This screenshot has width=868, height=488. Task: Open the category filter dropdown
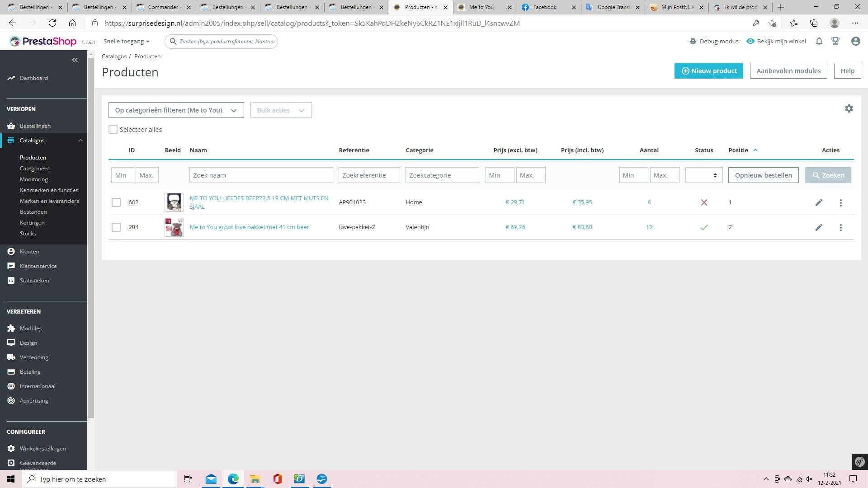coord(176,110)
